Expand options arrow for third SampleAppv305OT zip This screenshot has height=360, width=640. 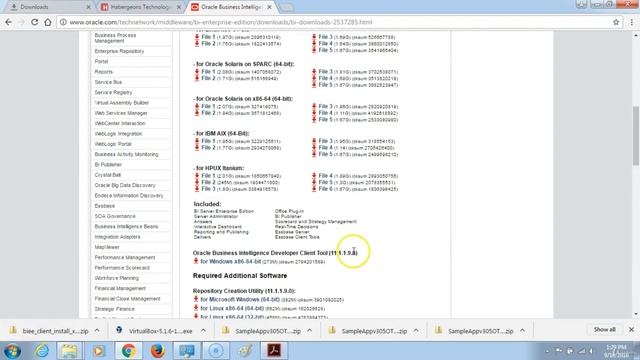tap(522, 331)
